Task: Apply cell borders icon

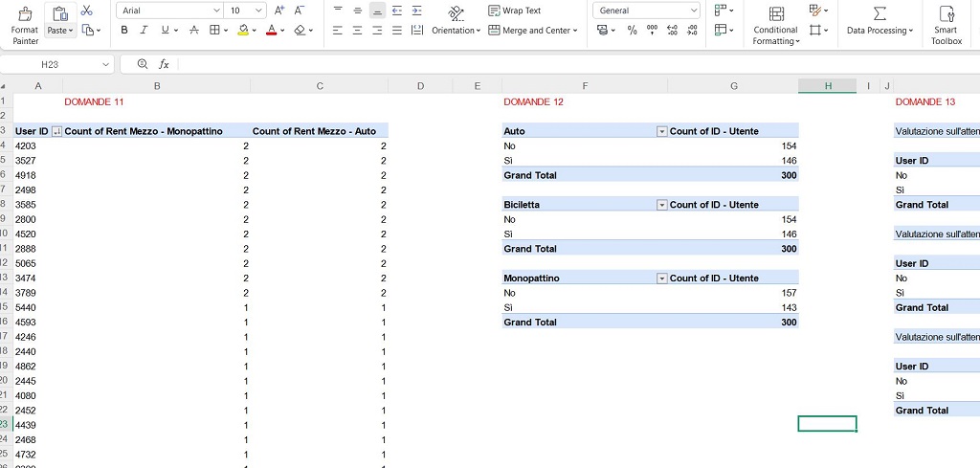Action: 214,30
